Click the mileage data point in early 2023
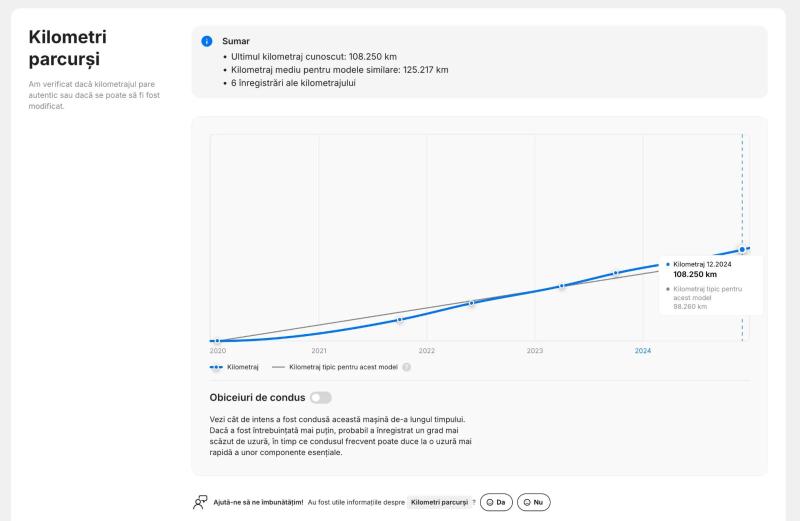Screen dimensions: 800x521 tap(562, 286)
